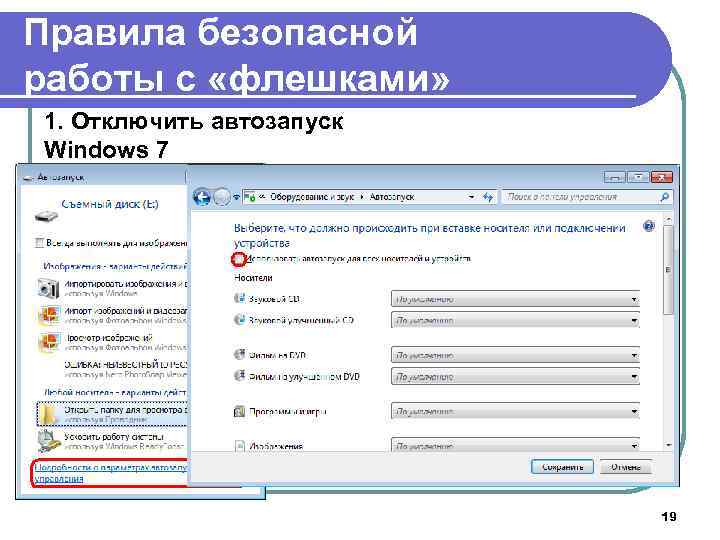
Task: Open the 'Звуковой CD' action dropdown
Action: (515, 299)
